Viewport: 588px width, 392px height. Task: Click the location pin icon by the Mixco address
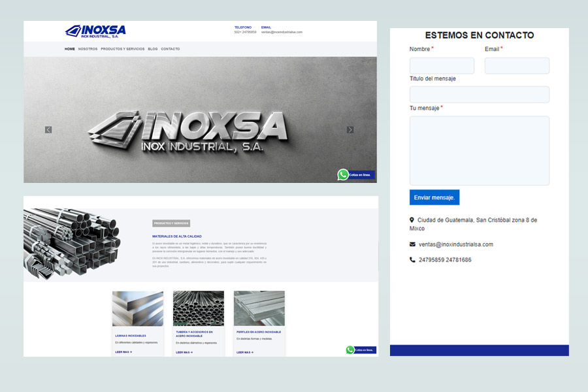click(x=410, y=220)
